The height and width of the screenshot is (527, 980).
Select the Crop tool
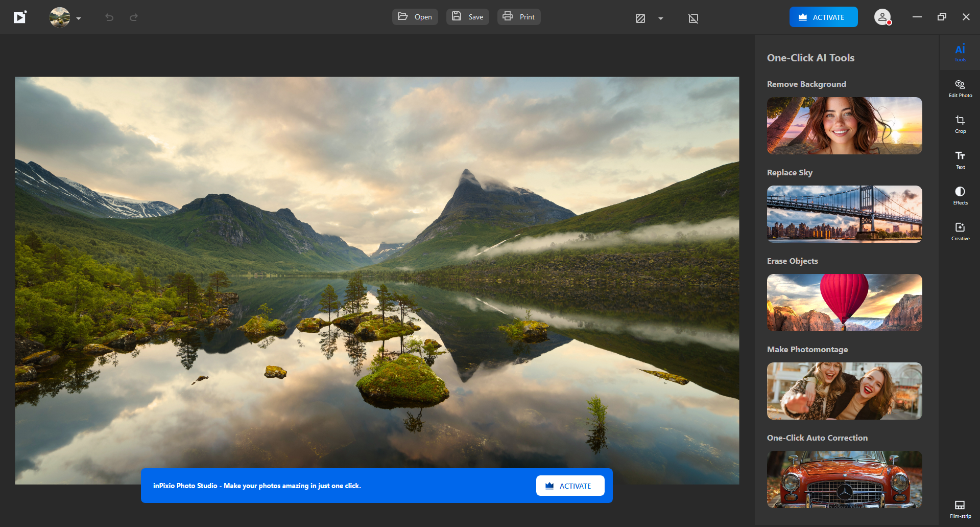point(960,124)
